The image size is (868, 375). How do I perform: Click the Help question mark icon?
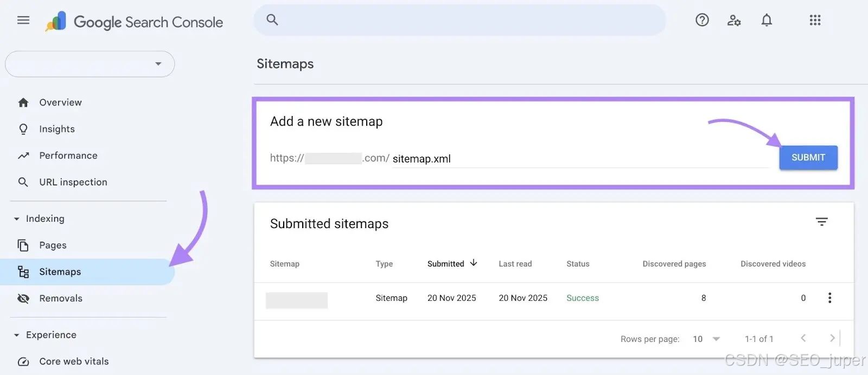coord(702,21)
